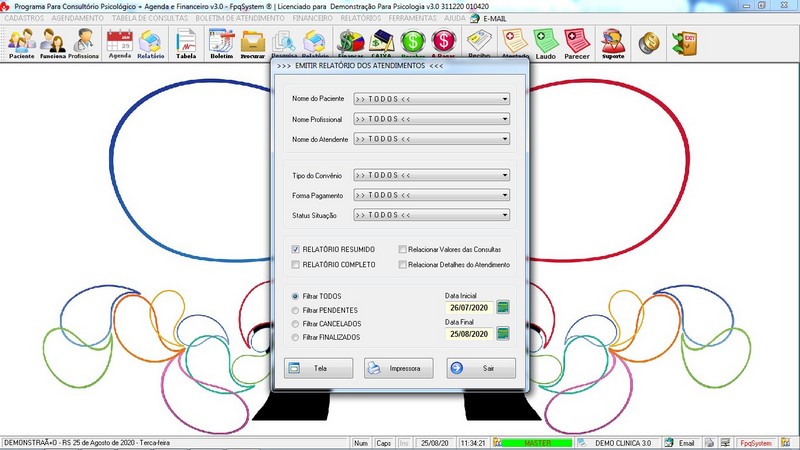Select the Filtrar TODOS radio button

(295, 296)
